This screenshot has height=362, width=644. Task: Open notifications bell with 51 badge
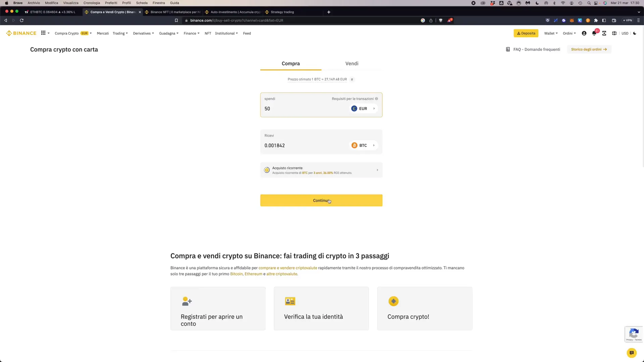[594, 33]
